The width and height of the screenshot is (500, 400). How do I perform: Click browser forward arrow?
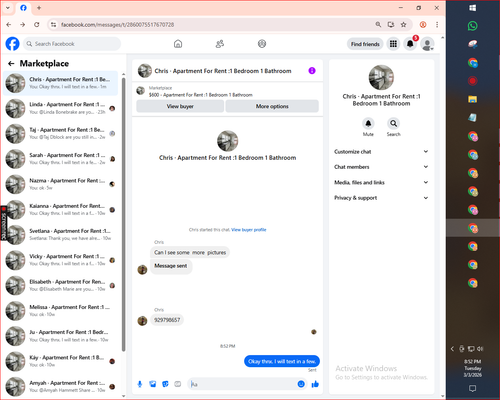[22, 25]
